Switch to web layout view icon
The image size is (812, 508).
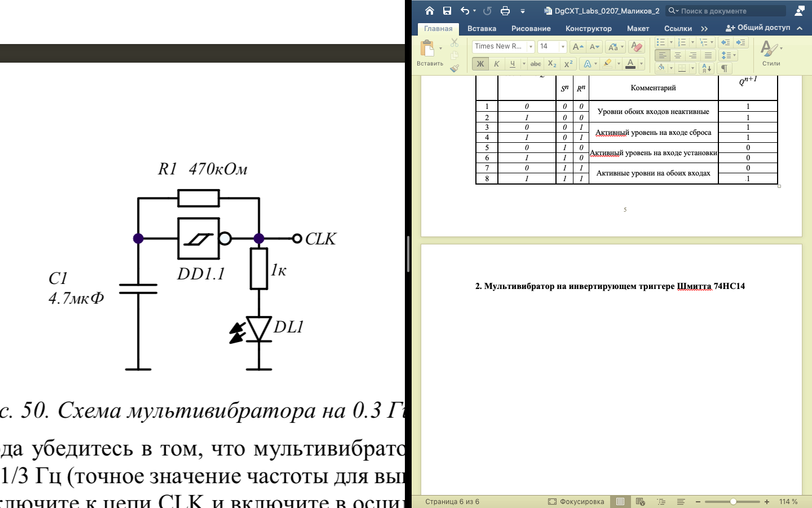[641, 501]
